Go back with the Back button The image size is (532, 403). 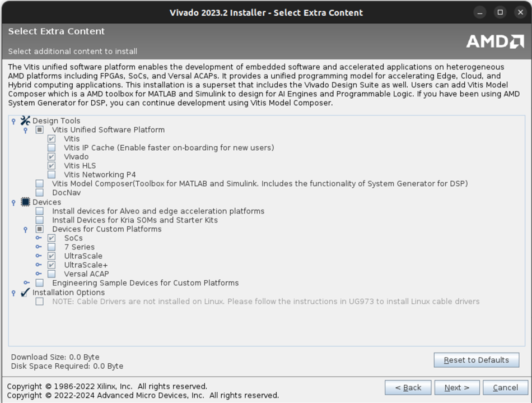(x=408, y=387)
